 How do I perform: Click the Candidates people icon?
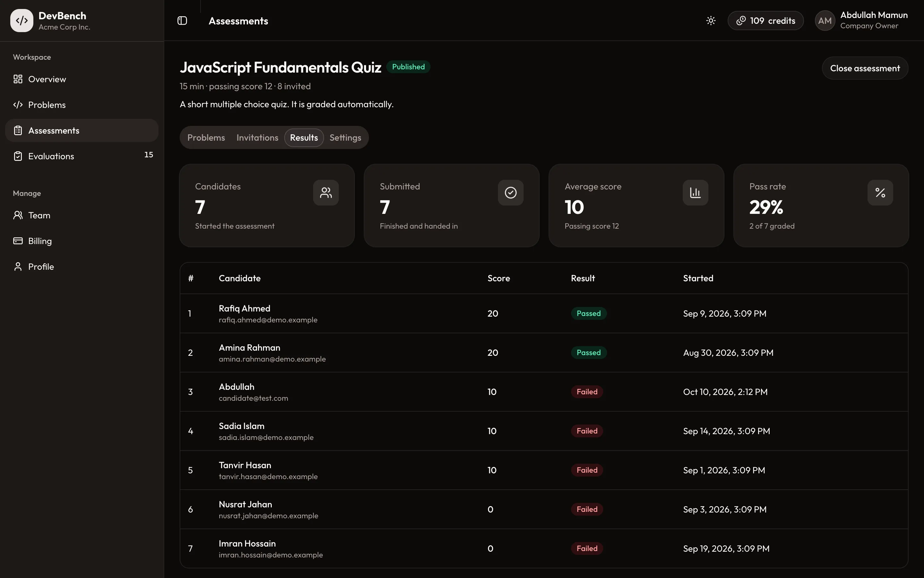(x=326, y=193)
